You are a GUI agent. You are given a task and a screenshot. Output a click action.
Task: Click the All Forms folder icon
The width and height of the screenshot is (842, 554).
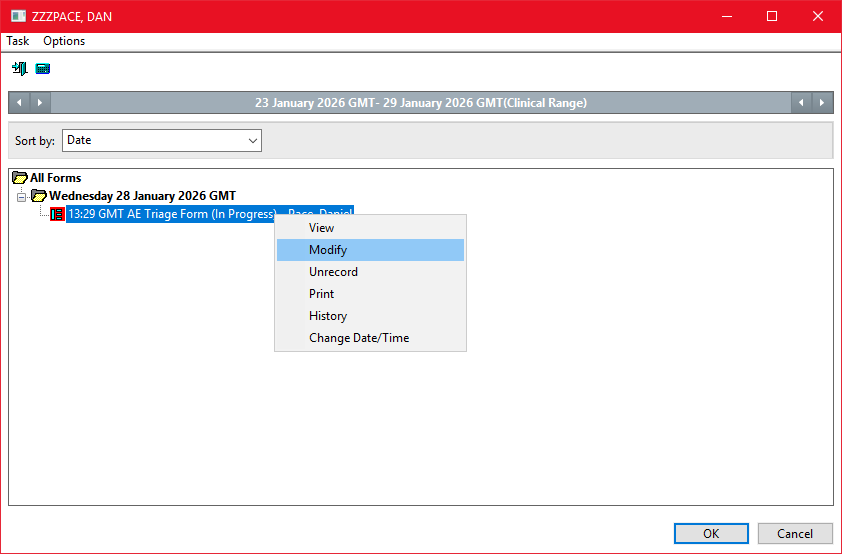[20, 178]
